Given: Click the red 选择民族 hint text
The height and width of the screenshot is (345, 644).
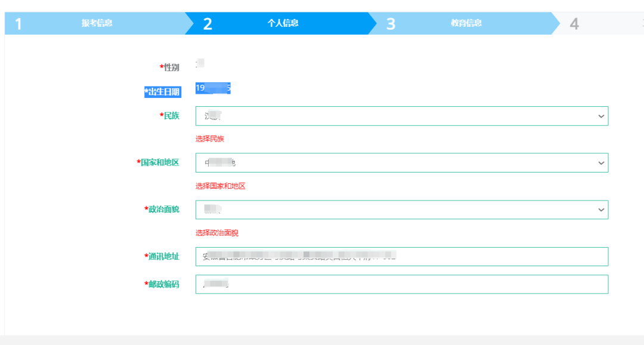Looking at the screenshot, I should point(210,139).
